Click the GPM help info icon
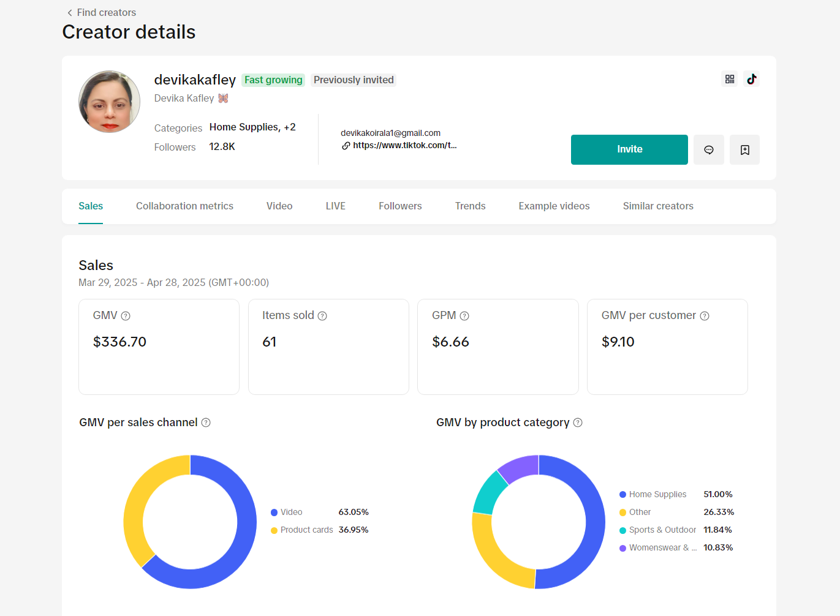 tap(464, 316)
